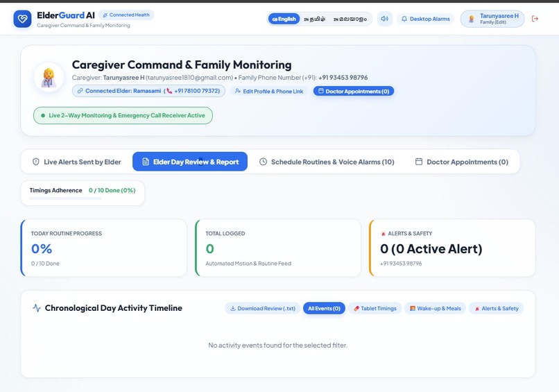Filter timeline by Wake-up & Meals

click(436, 308)
